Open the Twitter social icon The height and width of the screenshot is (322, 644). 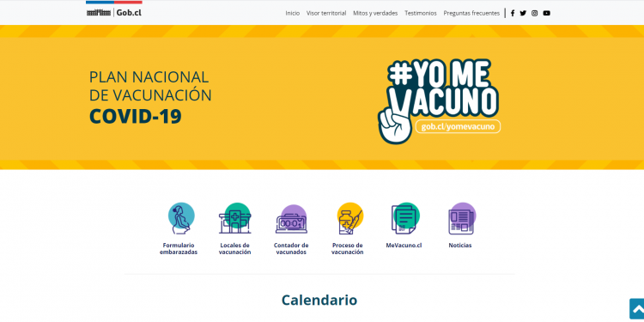(523, 13)
